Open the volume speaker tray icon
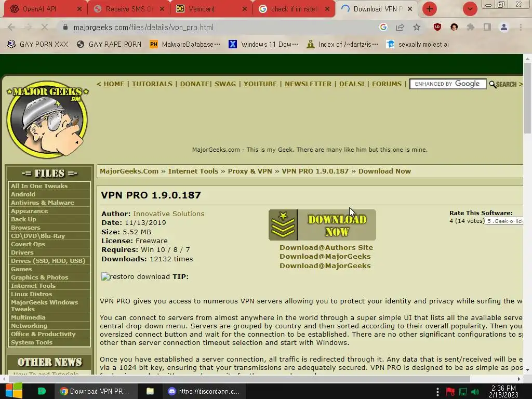This screenshot has height=399, width=532. (x=475, y=392)
